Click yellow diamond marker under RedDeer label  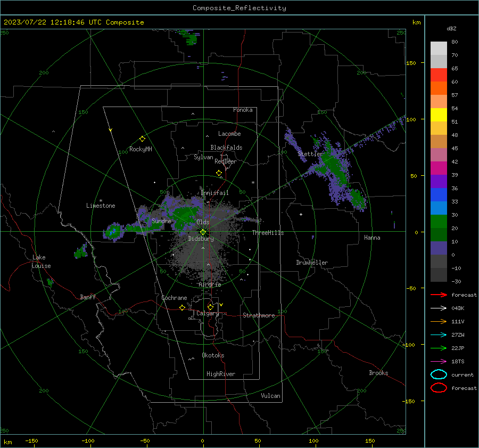pos(219,173)
